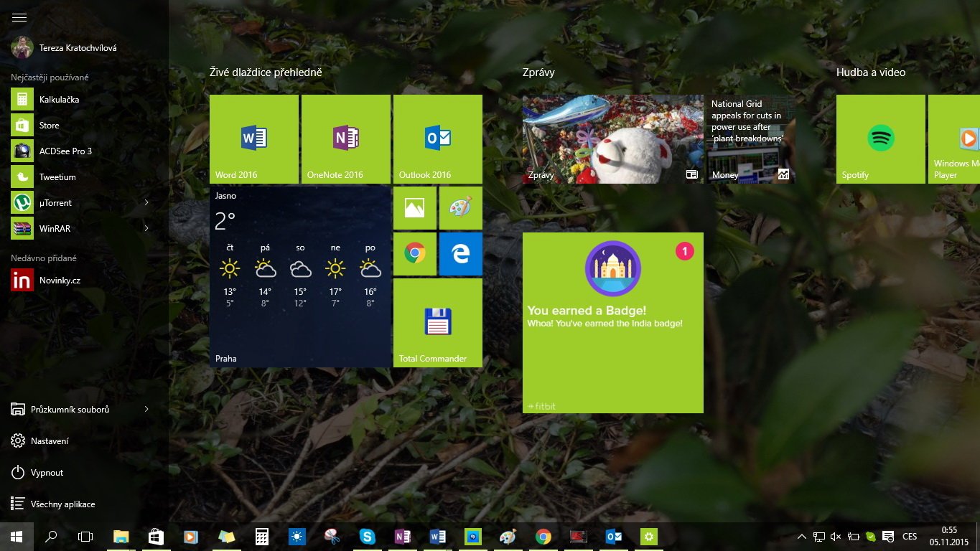The image size is (980, 551).
Task: Launch the Paint tile with the palette
Action: 461,208
